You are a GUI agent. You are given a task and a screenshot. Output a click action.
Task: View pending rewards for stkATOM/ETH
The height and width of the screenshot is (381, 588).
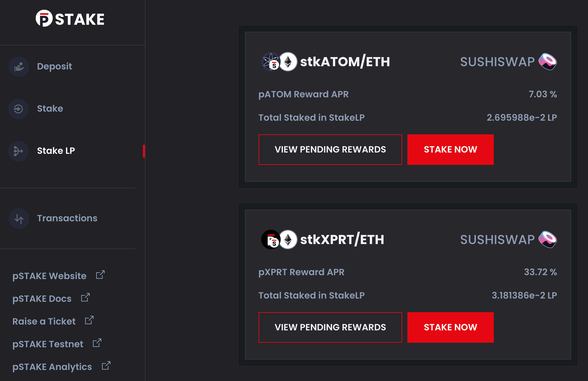(x=330, y=150)
